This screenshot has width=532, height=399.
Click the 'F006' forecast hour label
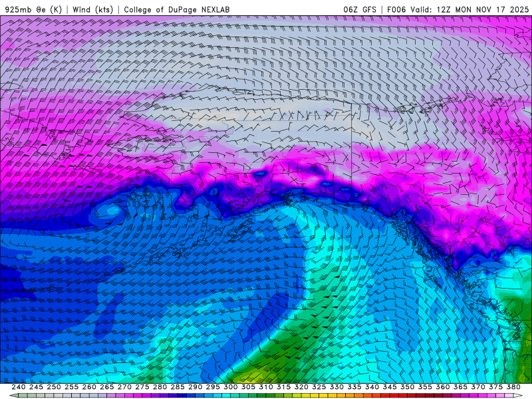point(396,9)
